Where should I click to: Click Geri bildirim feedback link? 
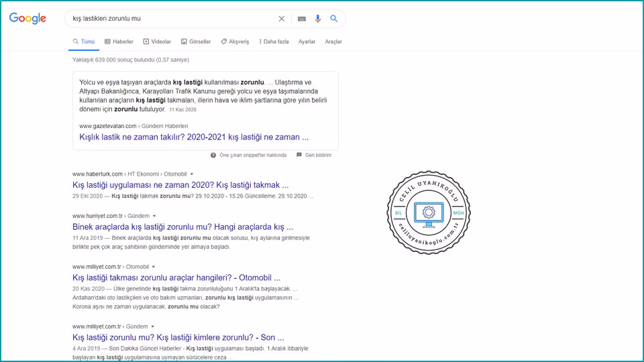tap(318, 155)
